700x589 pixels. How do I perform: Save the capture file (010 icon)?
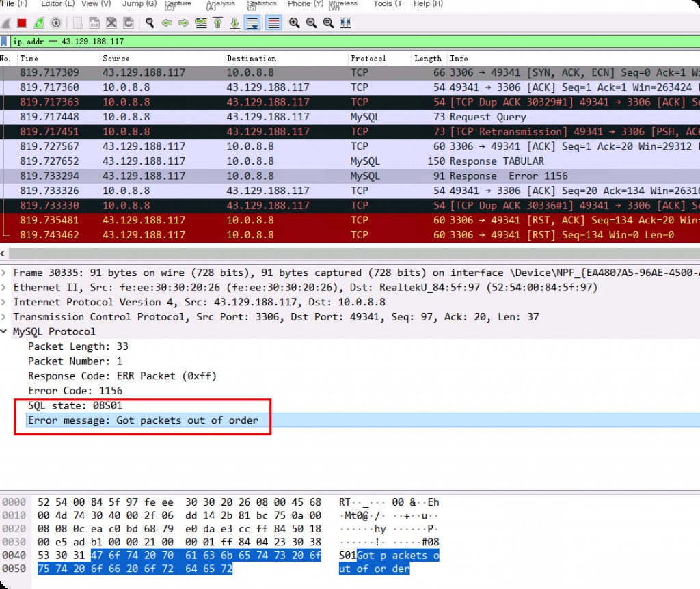pyautogui.click(x=94, y=23)
